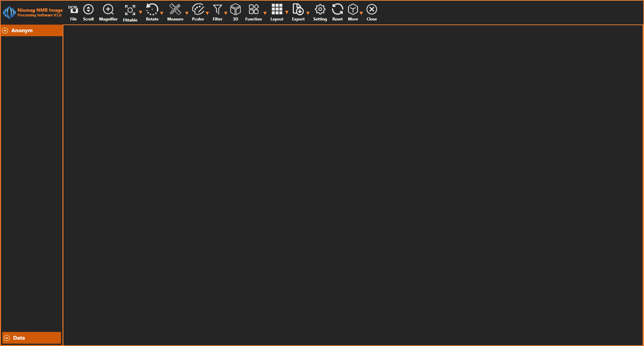Collapse the Anonym panel
The width and height of the screenshot is (644, 346).
pyautogui.click(x=5, y=31)
